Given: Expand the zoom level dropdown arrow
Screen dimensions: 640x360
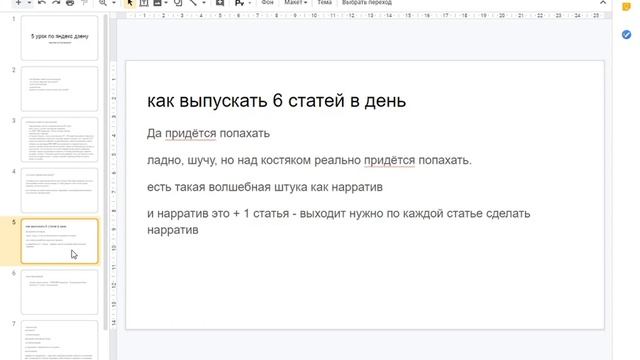Looking at the screenshot, I should [114, 2].
